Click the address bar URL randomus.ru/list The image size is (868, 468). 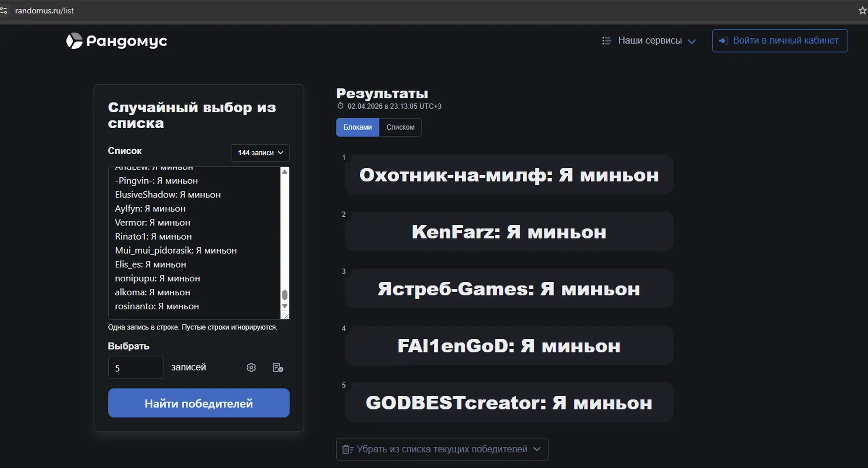pyautogui.click(x=45, y=10)
